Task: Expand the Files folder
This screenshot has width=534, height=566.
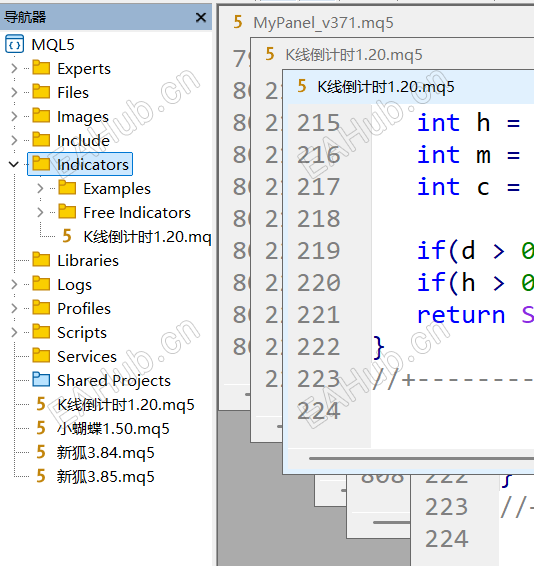Action: [x=14, y=92]
